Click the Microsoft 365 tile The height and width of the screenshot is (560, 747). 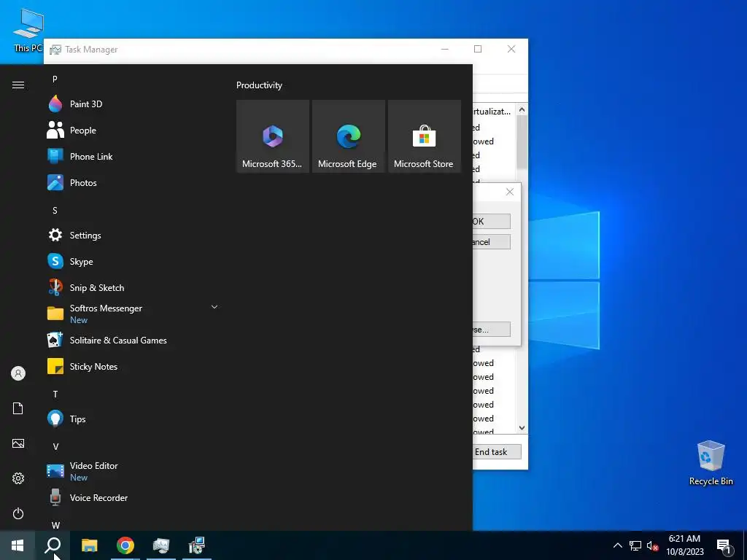[x=273, y=136]
